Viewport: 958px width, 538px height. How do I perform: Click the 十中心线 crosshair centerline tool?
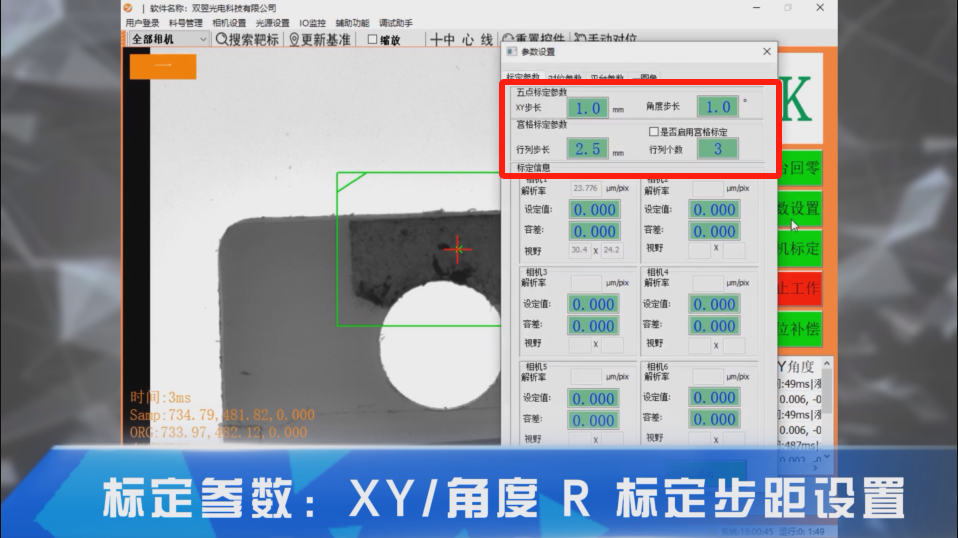point(461,39)
